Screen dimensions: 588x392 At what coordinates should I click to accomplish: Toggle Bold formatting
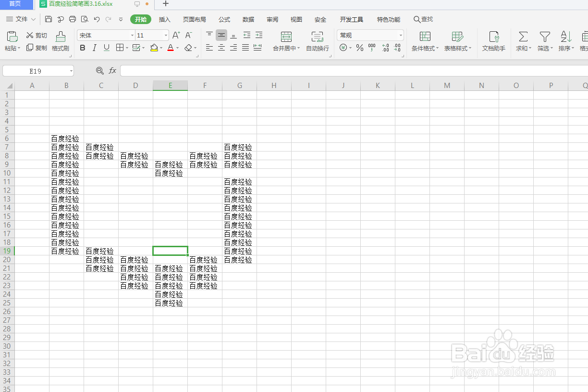point(83,48)
